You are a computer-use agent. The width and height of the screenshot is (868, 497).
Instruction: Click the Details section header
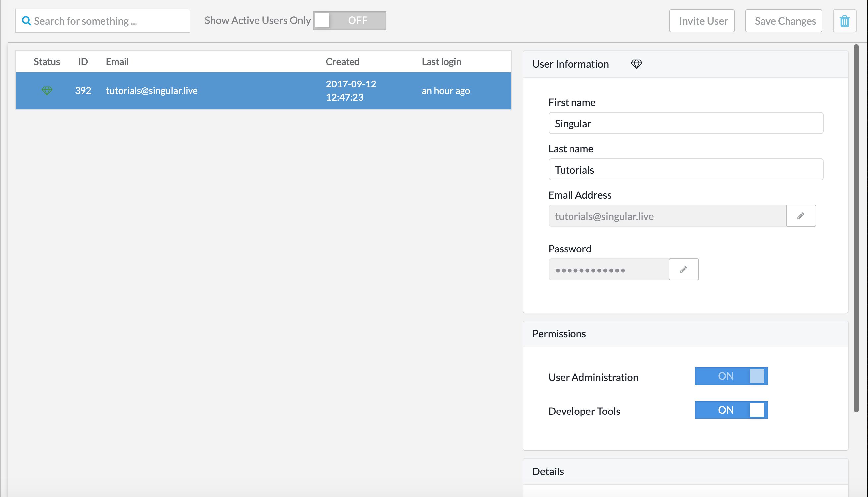[x=685, y=471]
